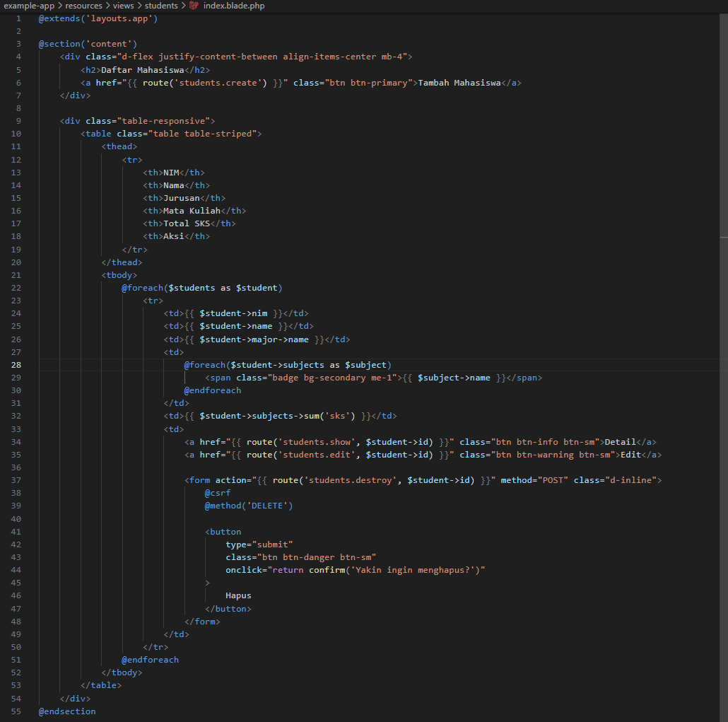The height and width of the screenshot is (722, 728).
Task: Click the closing </form> tag
Action: tap(202, 621)
